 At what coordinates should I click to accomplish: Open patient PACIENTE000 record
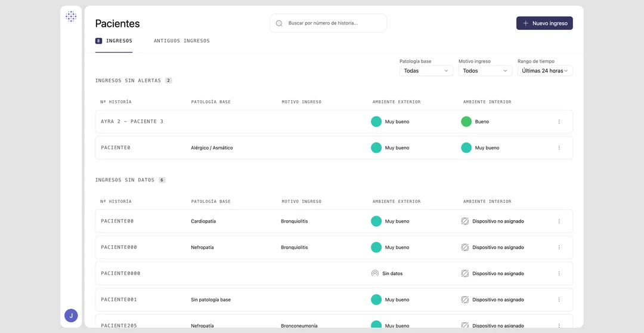point(334,248)
